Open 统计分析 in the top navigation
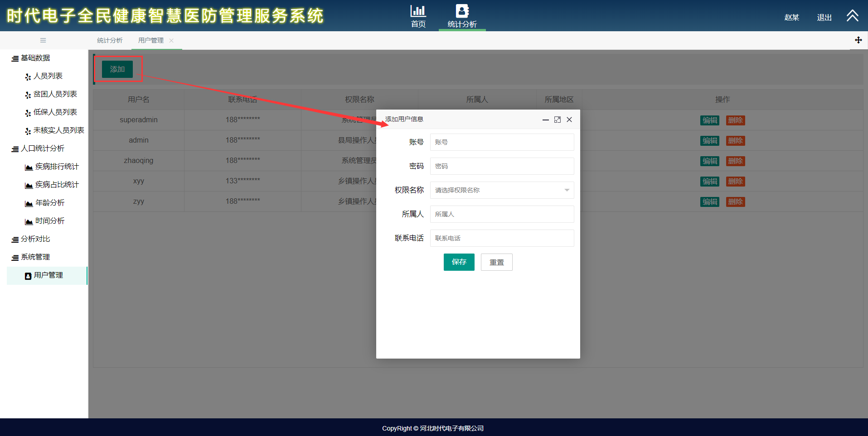 (462, 16)
